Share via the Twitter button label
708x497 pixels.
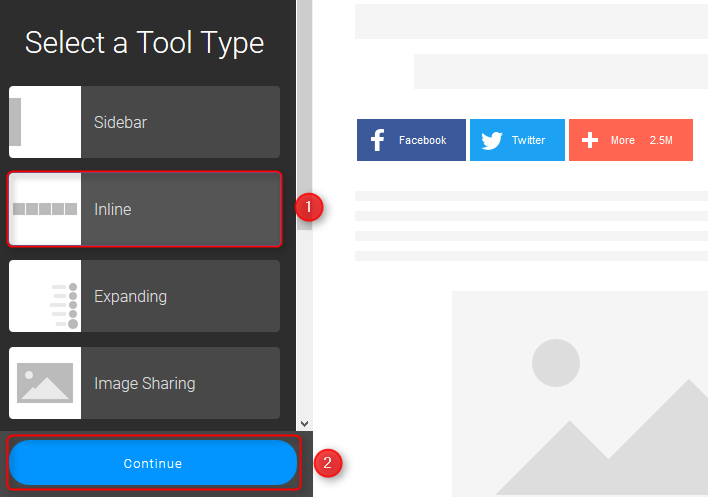pos(528,140)
